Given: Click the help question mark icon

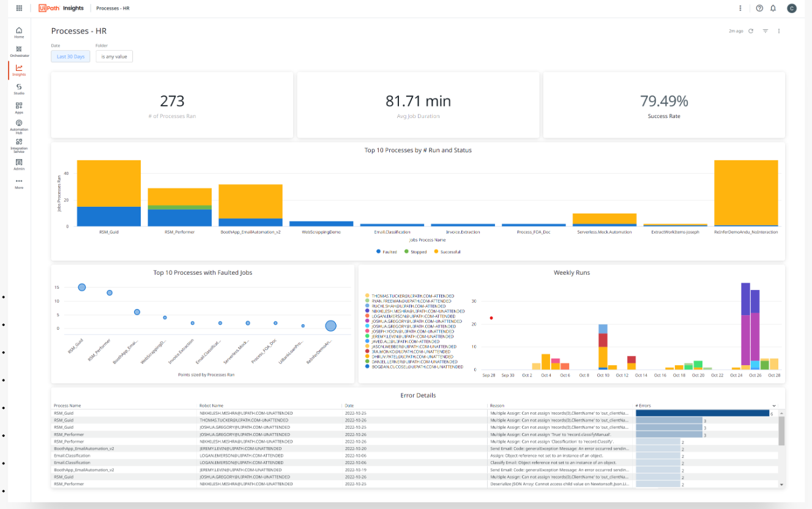Looking at the screenshot, I should 759,8.
